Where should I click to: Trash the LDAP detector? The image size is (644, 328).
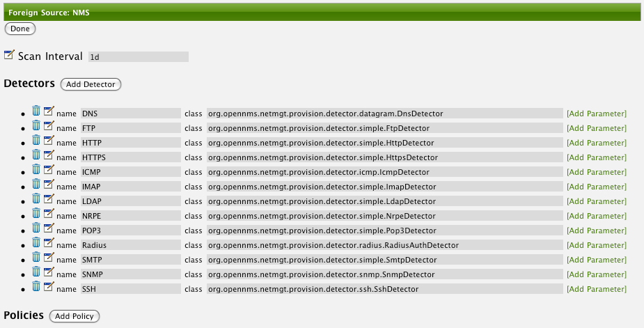click(x=36, y=198)
